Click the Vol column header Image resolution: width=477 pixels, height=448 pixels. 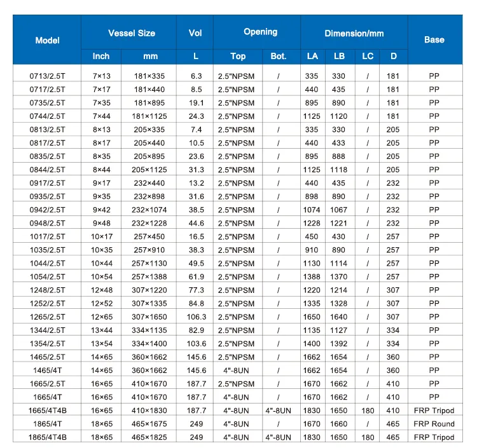(x=196, y=32)
